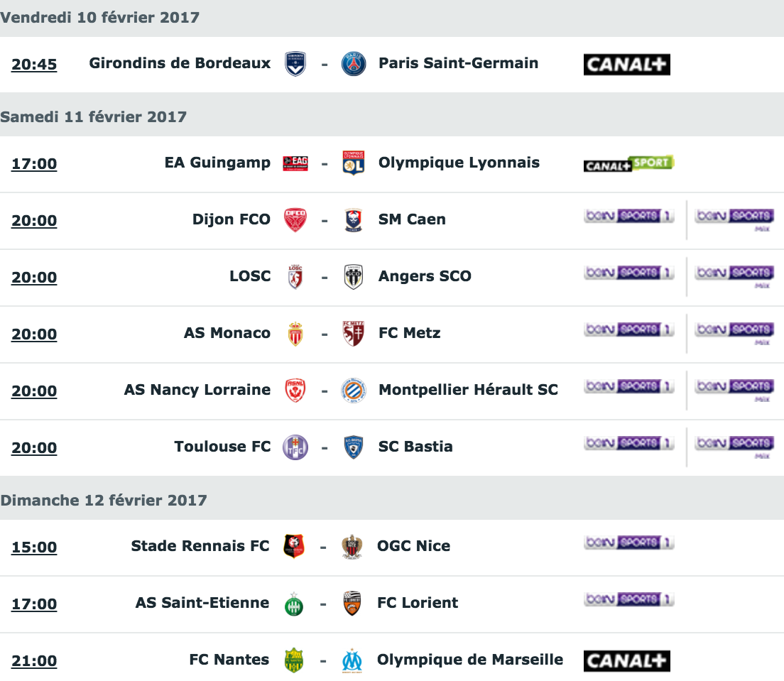Screen dimensions: 784x681
Task: Open the 15:00 Rennes match time link
Action: (34, 547)
